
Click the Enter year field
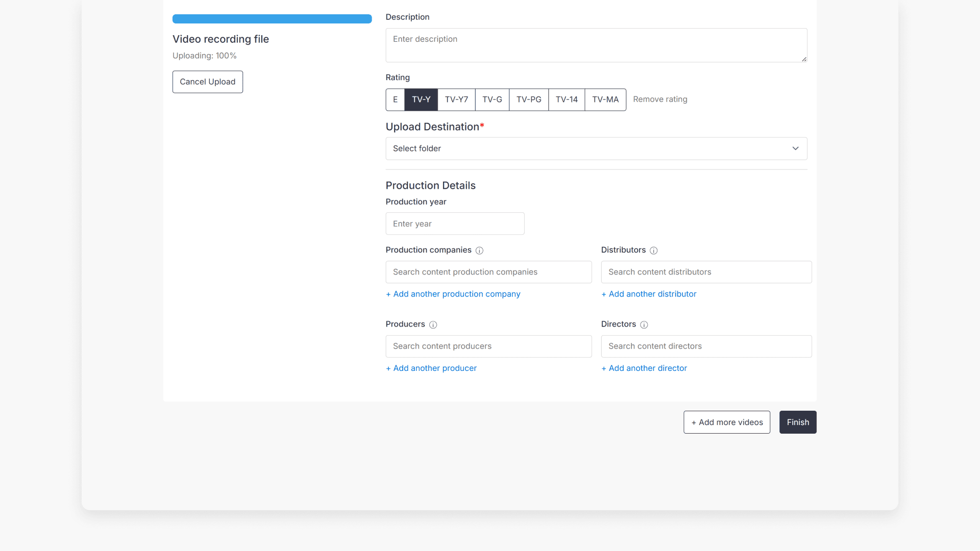click(455, 223)
